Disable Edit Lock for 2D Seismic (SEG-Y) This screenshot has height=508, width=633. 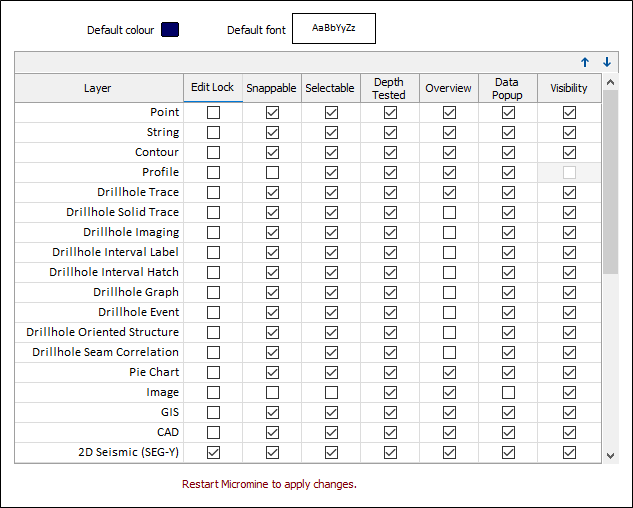coord(213,452)
